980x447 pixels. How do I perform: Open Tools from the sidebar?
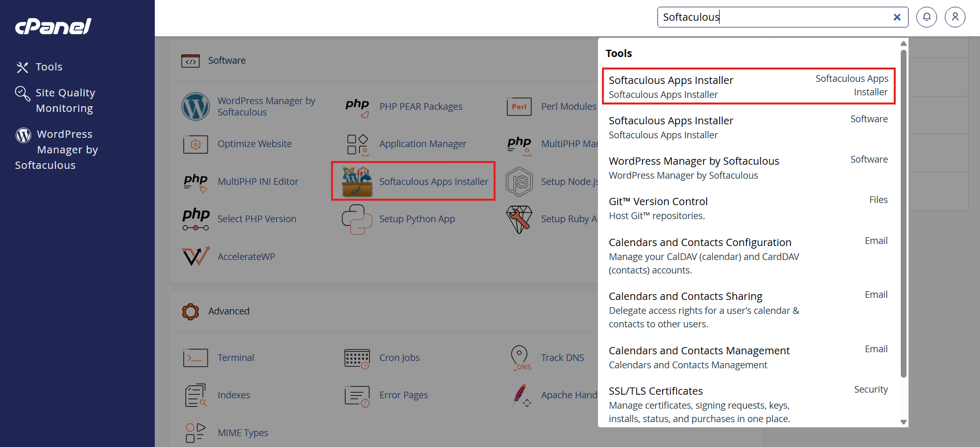coord(49,67)
